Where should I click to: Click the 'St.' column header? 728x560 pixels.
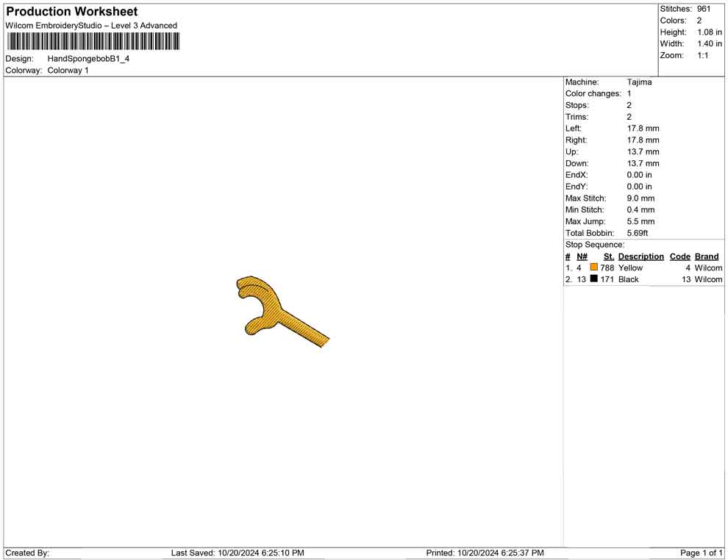[609, 256]
